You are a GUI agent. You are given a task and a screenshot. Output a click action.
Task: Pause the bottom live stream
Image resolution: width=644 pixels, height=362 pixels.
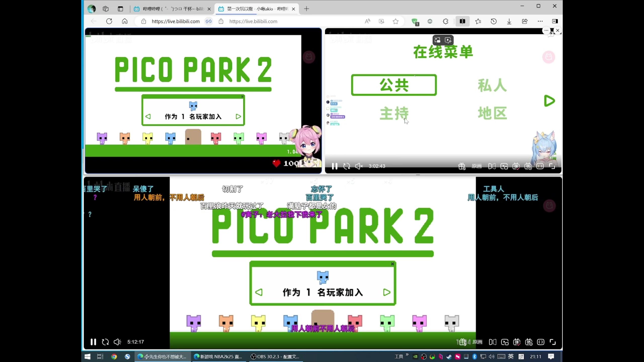[x=93, y=342]
